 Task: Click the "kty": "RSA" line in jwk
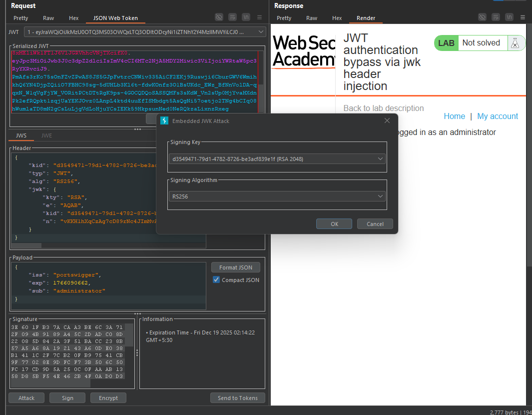(65, 197)
